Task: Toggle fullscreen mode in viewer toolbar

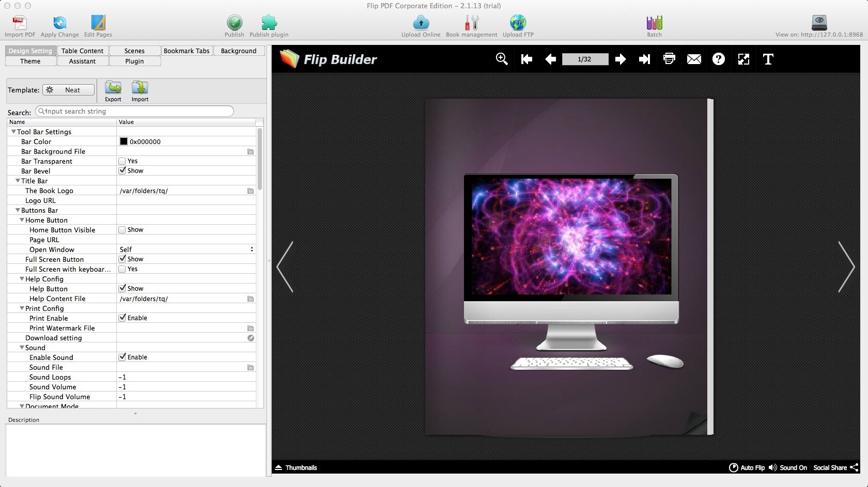Action: point(743,59)
